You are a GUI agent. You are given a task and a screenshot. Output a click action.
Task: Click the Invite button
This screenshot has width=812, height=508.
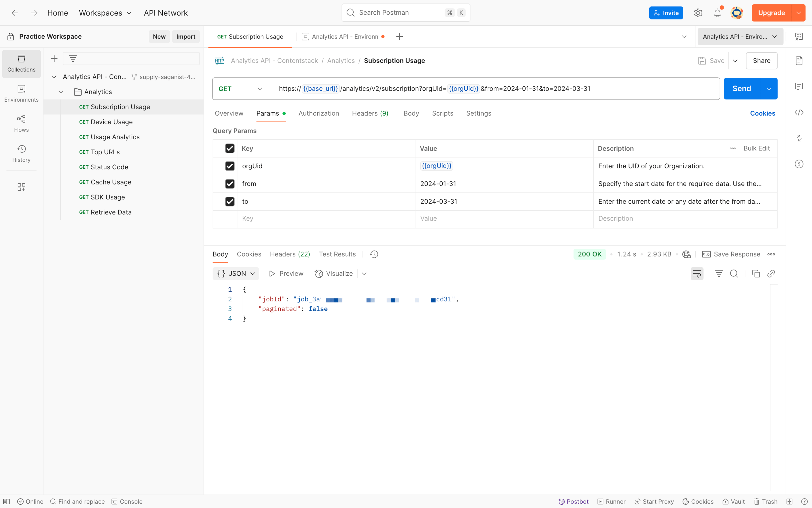pyautogui.click(x=666, y=13)
